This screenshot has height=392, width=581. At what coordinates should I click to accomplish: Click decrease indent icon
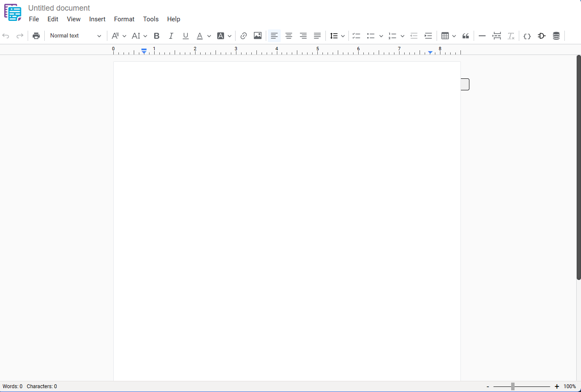414,36
